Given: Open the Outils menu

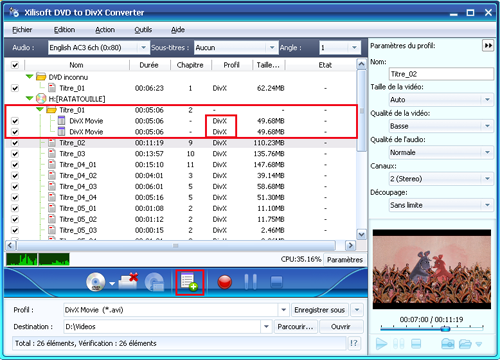Looking at the screenshot, I should 143,30.
